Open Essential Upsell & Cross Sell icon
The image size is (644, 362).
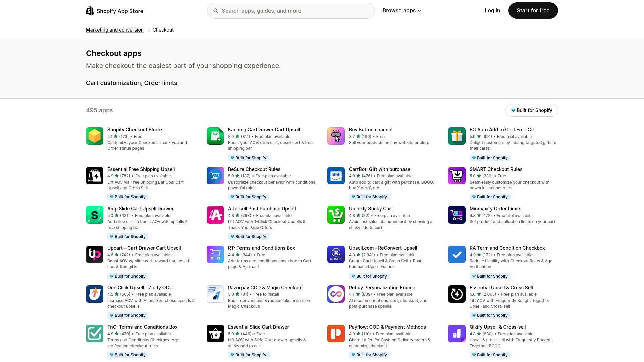pyautogui.click(x=457, y=294)
